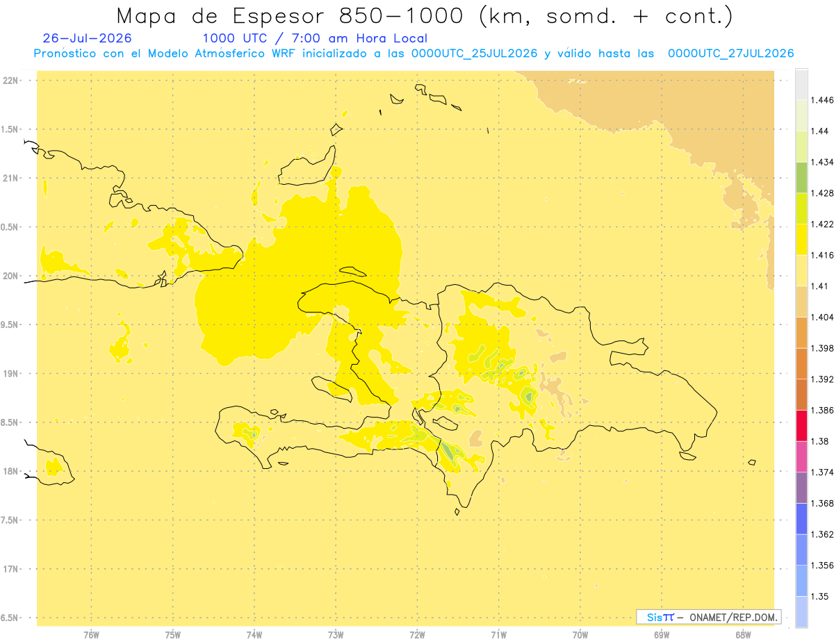This screenshot has height=644, width=834.
Task: Click the "1.41" colorbar label
Action: click(x=819, y=286)
